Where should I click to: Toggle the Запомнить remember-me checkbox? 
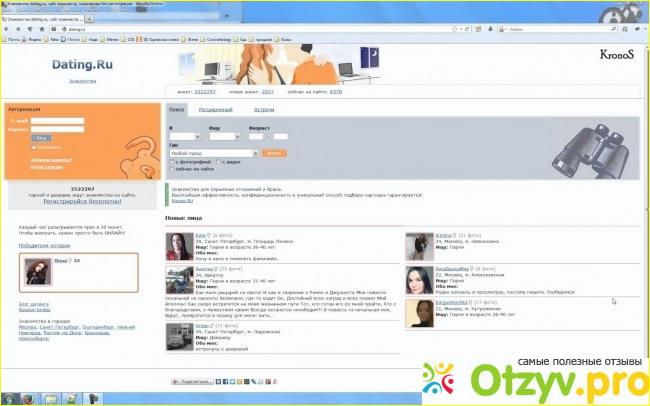(32, 146)
